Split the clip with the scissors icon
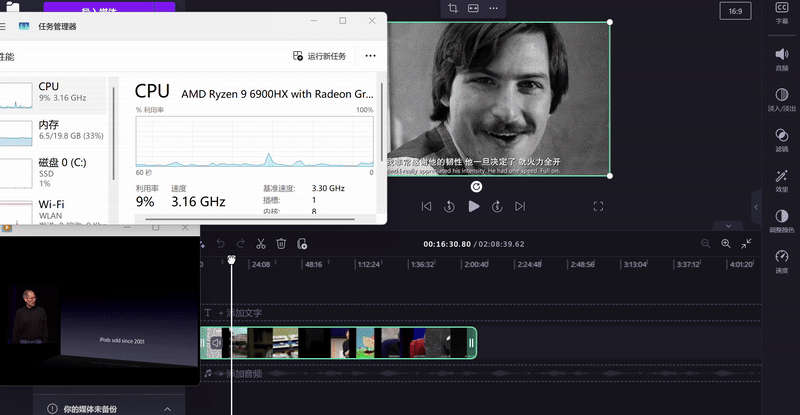The height and width of the screenshot is (415, 800). tap(260, 243)
